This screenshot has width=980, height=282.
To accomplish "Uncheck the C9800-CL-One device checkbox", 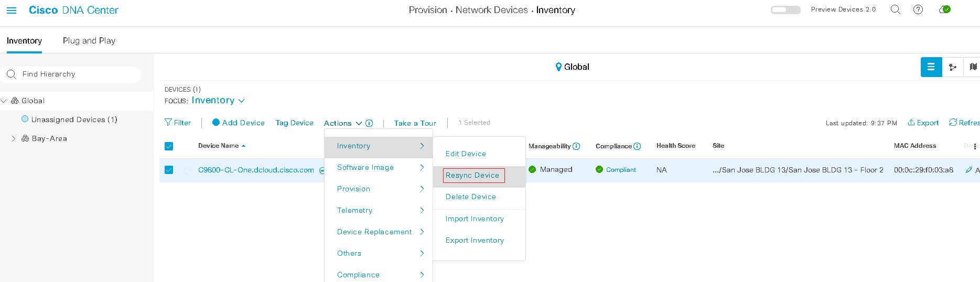I will coord(169,170).
